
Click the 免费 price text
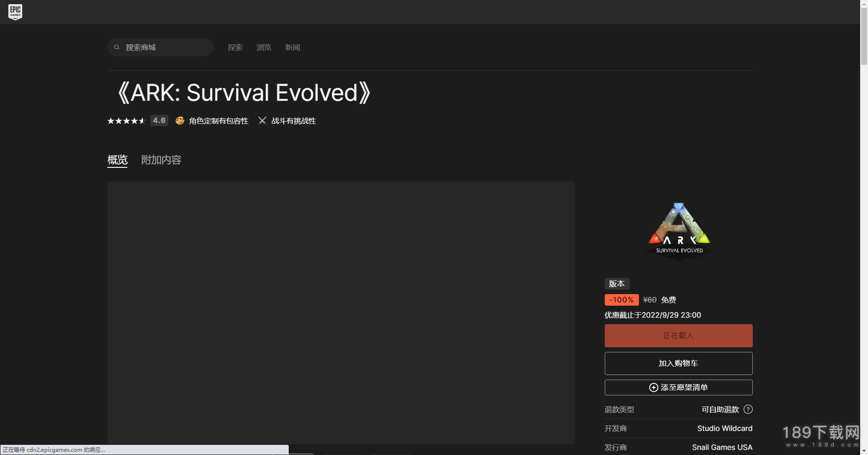tap(669, 300)
